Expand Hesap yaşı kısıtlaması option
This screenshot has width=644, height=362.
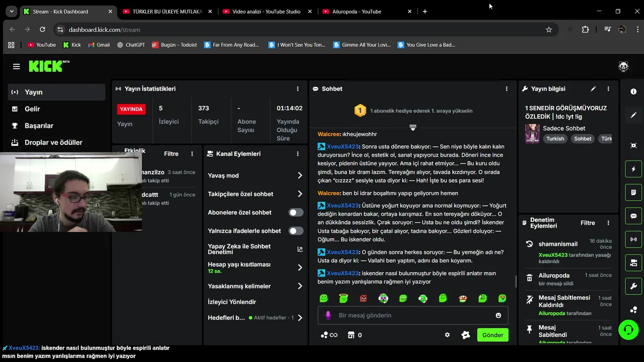tap(256, 267)
